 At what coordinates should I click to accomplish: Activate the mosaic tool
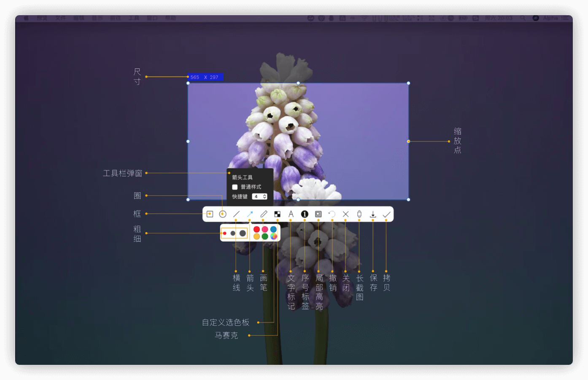coord(278,214)
